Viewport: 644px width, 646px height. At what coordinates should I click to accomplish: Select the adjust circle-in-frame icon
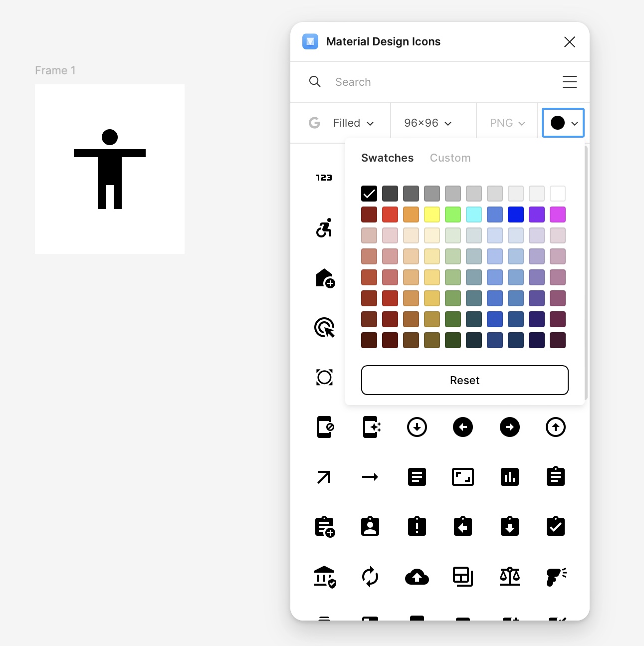click(x=324, y=378)
